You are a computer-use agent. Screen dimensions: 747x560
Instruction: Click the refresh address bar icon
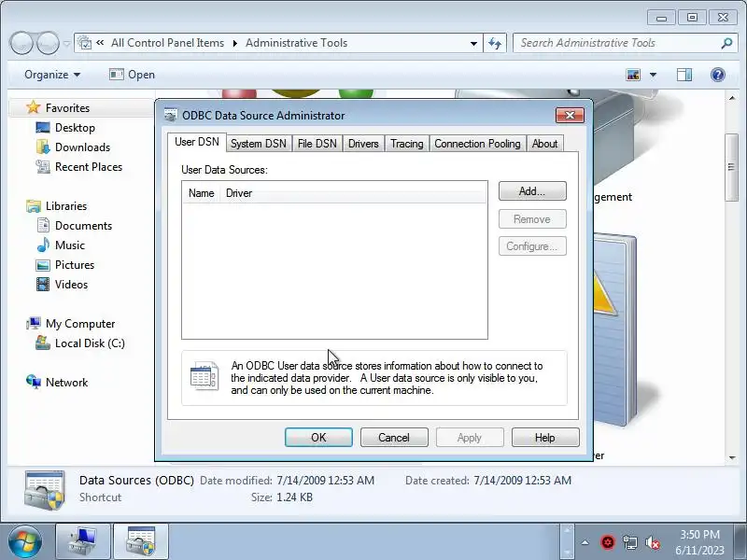coord(495,43)
